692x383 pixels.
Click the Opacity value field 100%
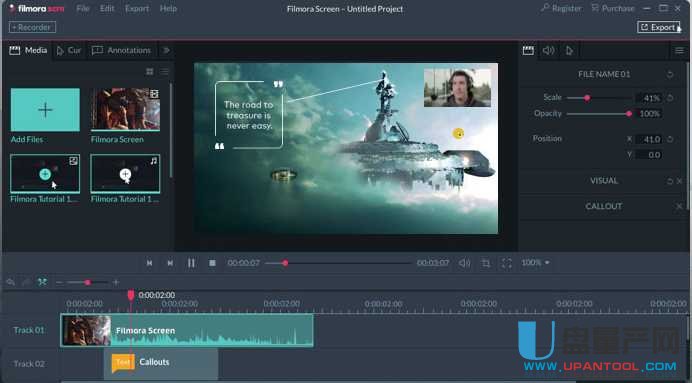(x=648, y=114)
